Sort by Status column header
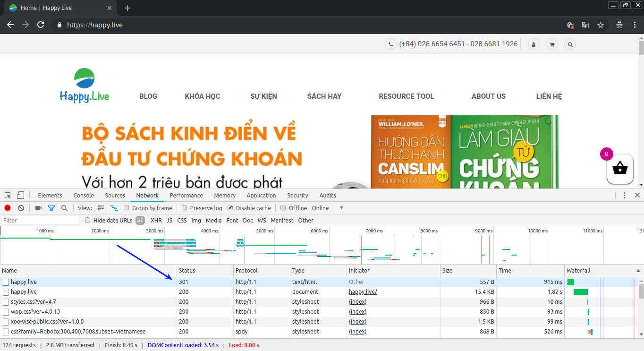The image size is (644, 351). [205, 271]
